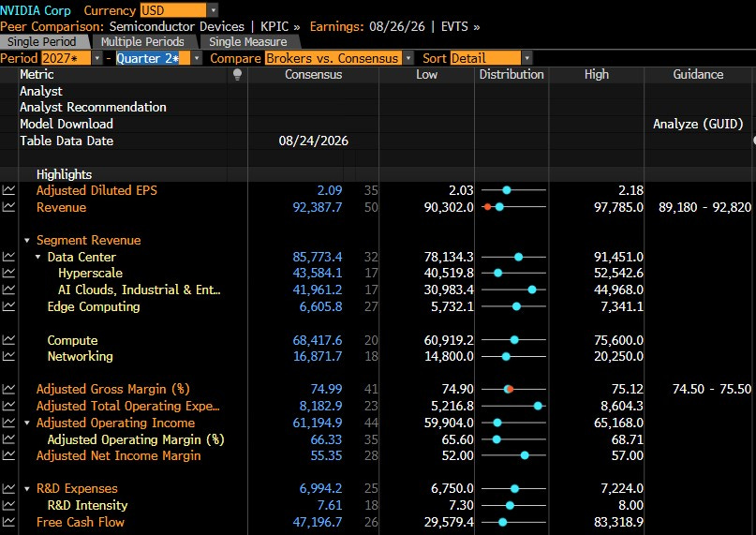Click chart icon next to Hyperscale
Image resolution: width=756 pixels, height=535 pixels.
pyautogui.click(x=8, y=273)
